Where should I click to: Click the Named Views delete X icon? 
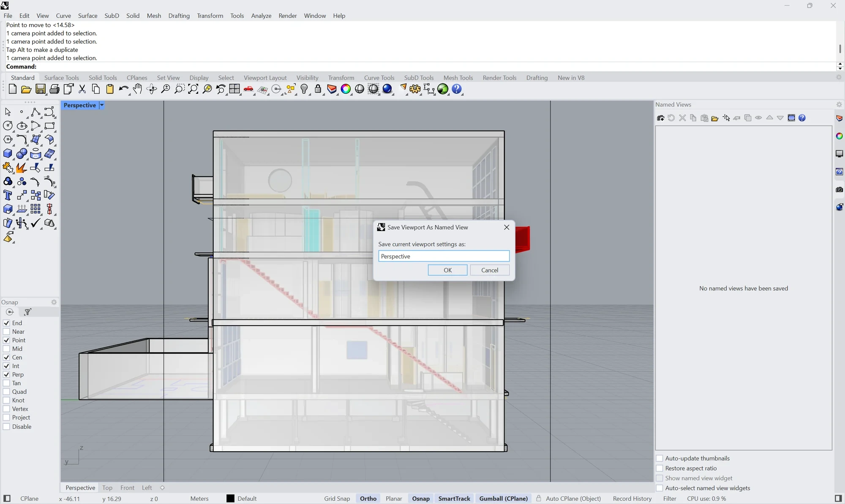pyautogui.click(x=682, y=118)
